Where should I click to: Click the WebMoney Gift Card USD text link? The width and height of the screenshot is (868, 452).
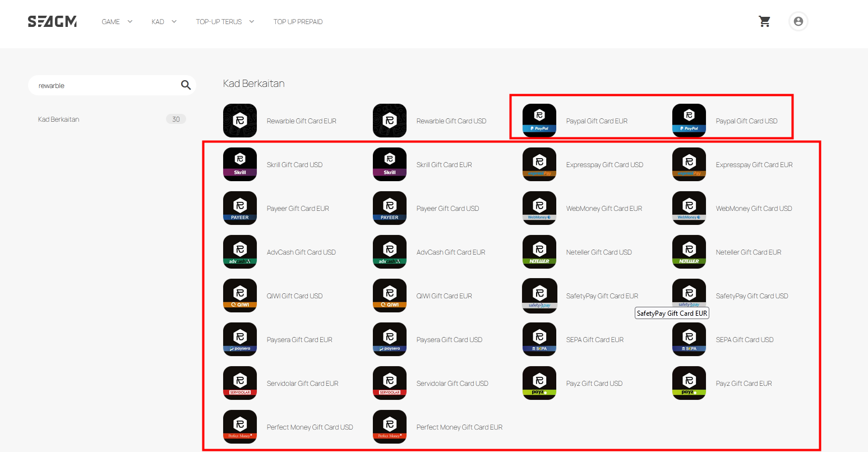pos(754,209)
